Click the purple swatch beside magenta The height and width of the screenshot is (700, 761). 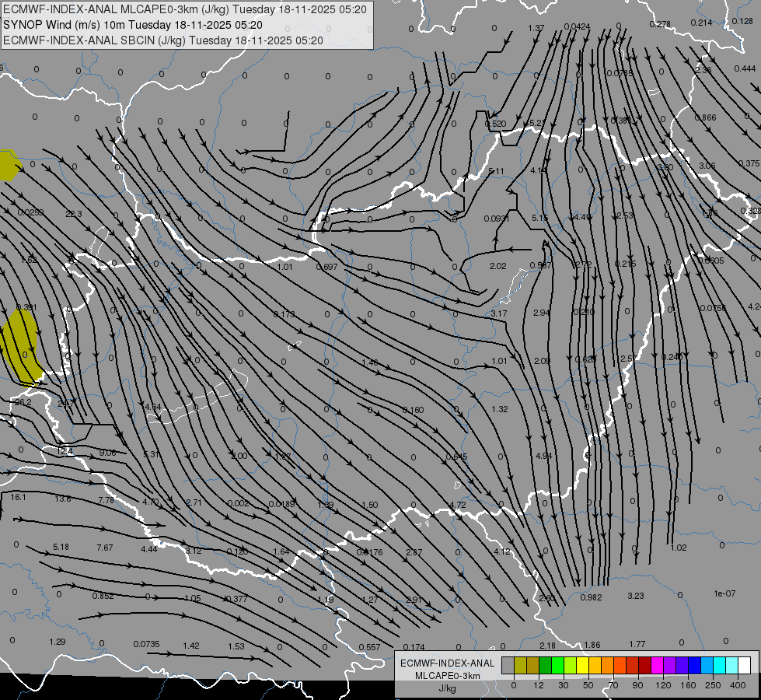click(670, 665)
